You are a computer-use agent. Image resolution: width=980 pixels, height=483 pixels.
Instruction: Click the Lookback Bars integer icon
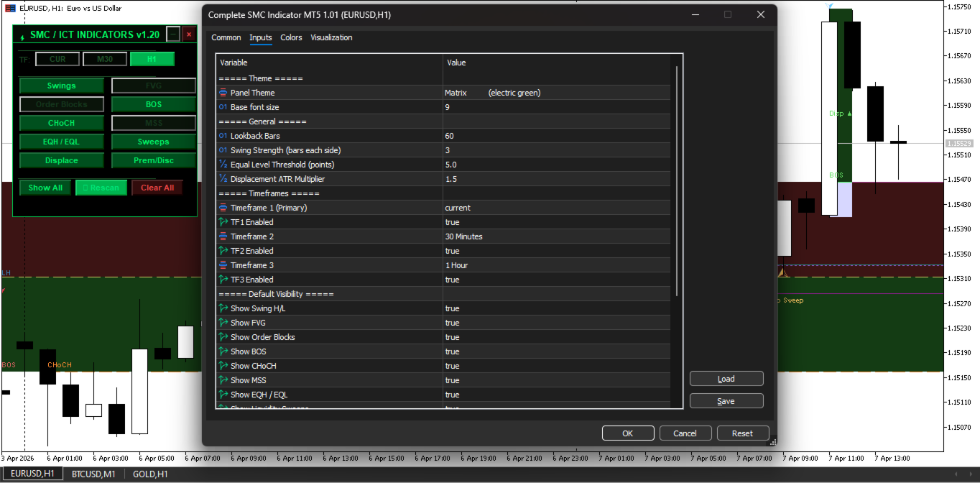(x=223, y=136)
